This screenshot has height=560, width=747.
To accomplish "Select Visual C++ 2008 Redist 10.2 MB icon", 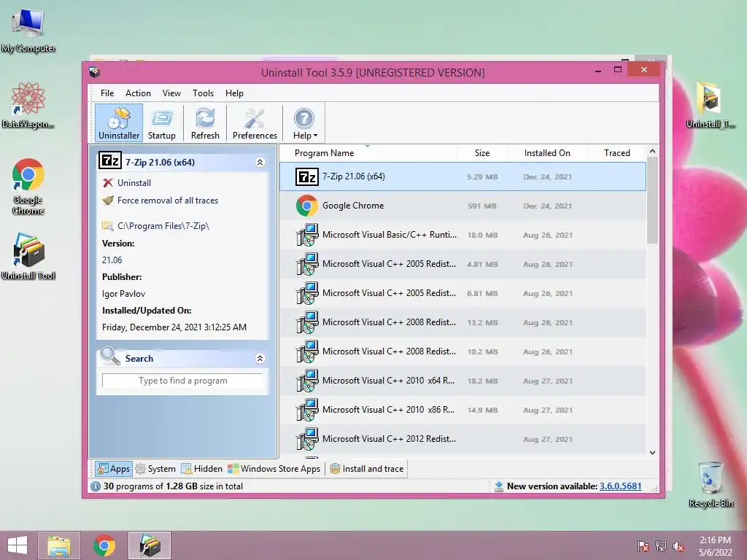I will tap(307, 351).
